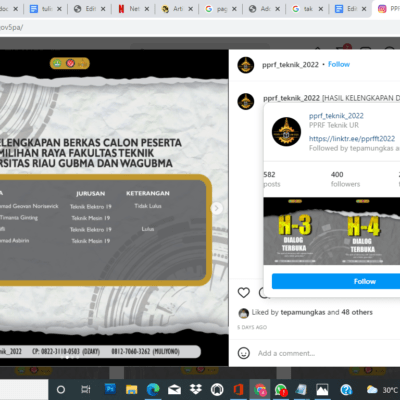
Task: Open the H-3 Dialog Terbuka post thumbnail
Action: tap(294, 231)
